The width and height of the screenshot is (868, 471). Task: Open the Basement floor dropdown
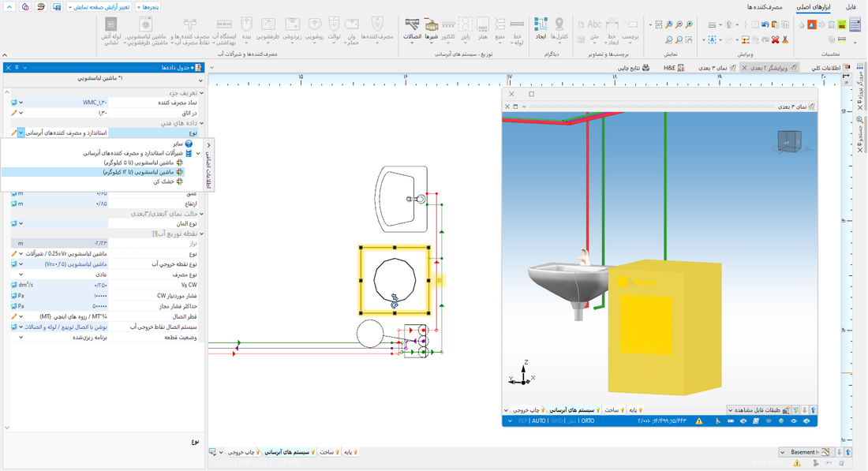click(782, 452)
